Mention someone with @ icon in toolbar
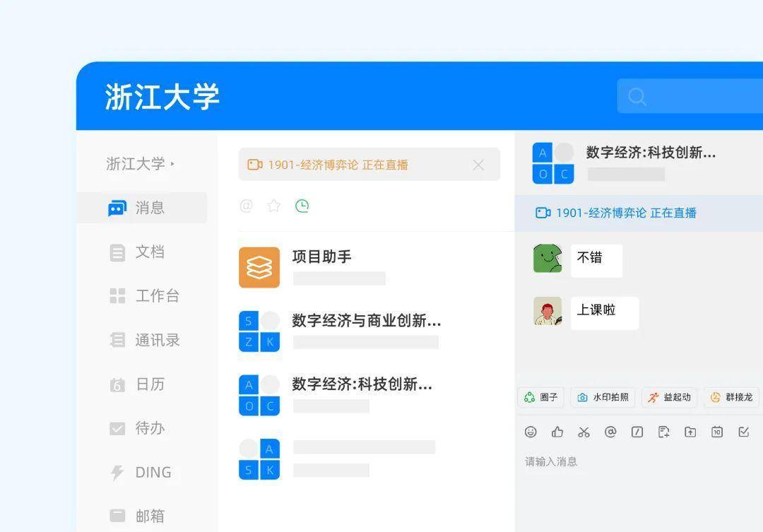The height and width of the screenshot is (532, 763). [610, 432]
